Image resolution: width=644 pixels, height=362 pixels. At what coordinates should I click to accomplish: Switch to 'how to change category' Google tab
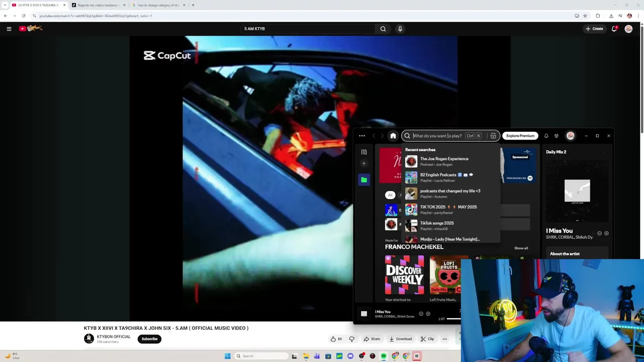[x=159, y=5]
